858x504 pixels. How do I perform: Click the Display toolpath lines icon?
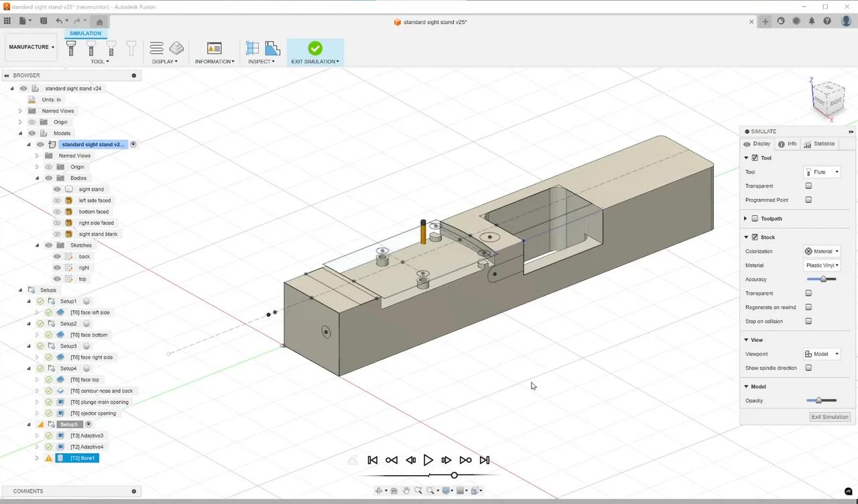pos(157,48)
